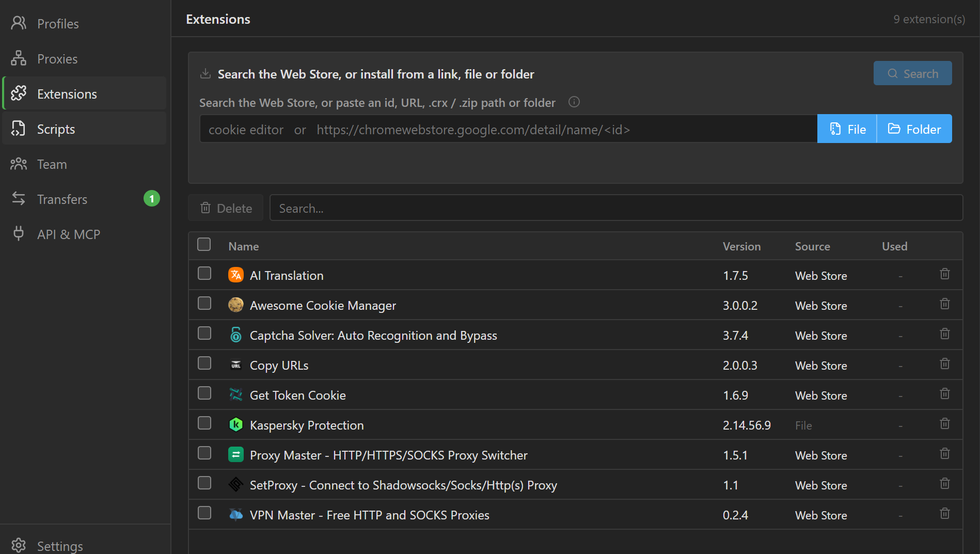Viewport: 980px width, 554px height.
Task: Toggle the select-all checkbox in header
Action: (x=204, y=244)
